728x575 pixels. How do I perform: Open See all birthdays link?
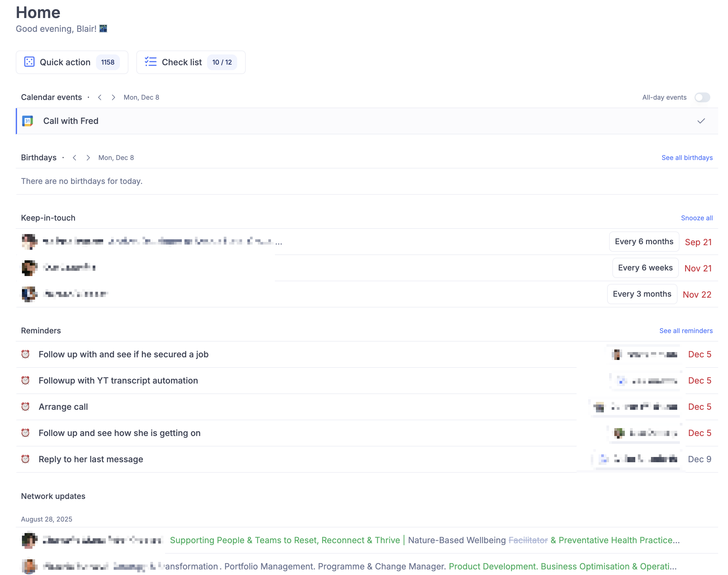coord(687,158)
